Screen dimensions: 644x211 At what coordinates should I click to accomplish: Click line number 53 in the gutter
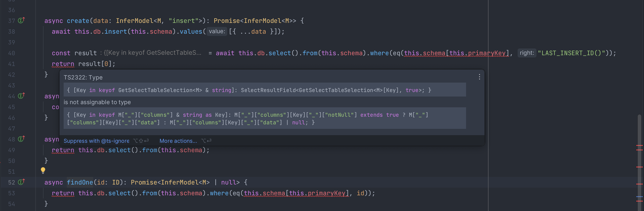click(x=11, y=193)
